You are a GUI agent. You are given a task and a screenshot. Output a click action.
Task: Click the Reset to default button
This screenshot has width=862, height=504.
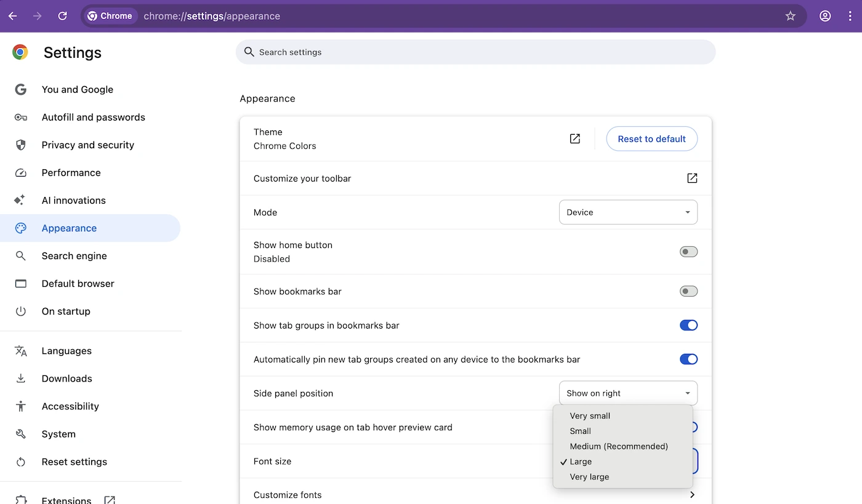click(x=651, y=139)
